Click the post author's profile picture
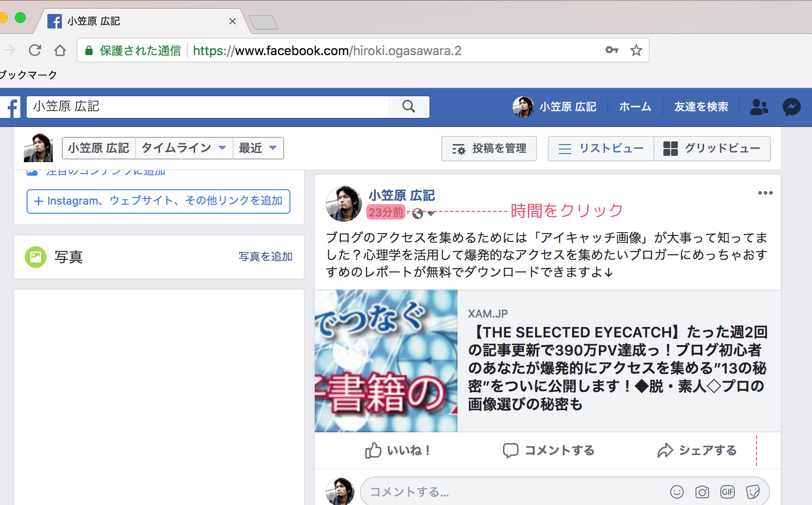Image resolution: width=812 pixels, height=505 pixels. (x=344, y=203)
